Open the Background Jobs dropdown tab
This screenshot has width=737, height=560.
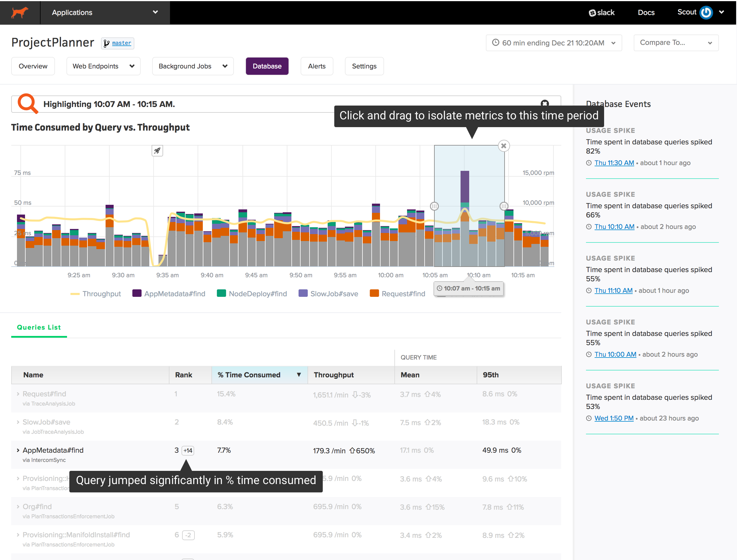[x=193, y=66]
